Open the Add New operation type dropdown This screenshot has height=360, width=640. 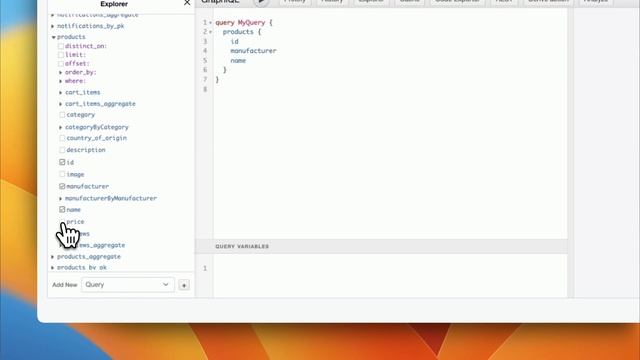(x=127, y=284)
